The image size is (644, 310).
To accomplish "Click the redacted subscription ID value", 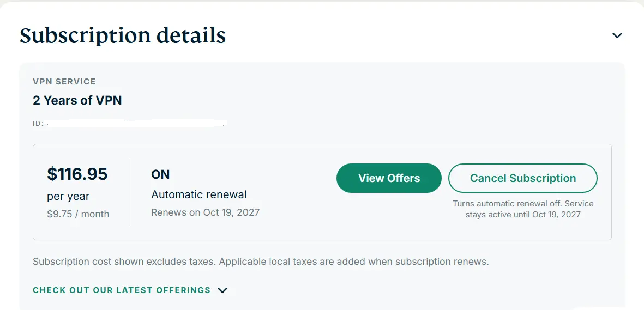I will pos(136,123).
